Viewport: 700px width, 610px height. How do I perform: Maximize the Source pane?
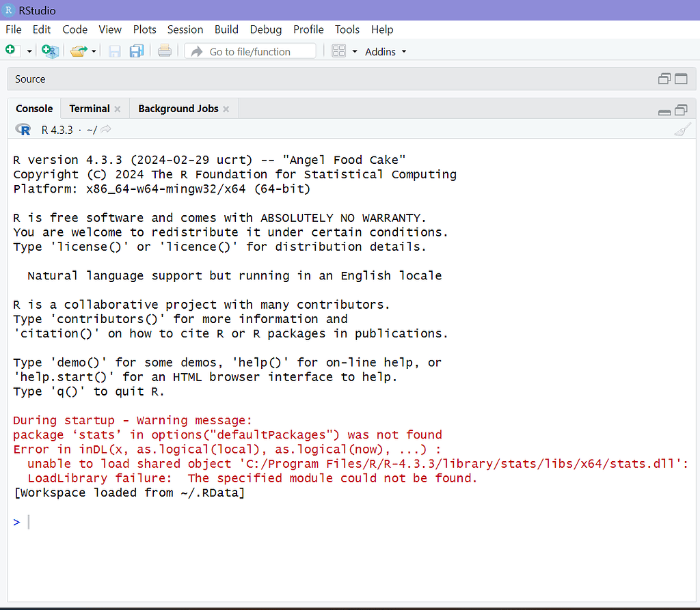click(681, 79)
